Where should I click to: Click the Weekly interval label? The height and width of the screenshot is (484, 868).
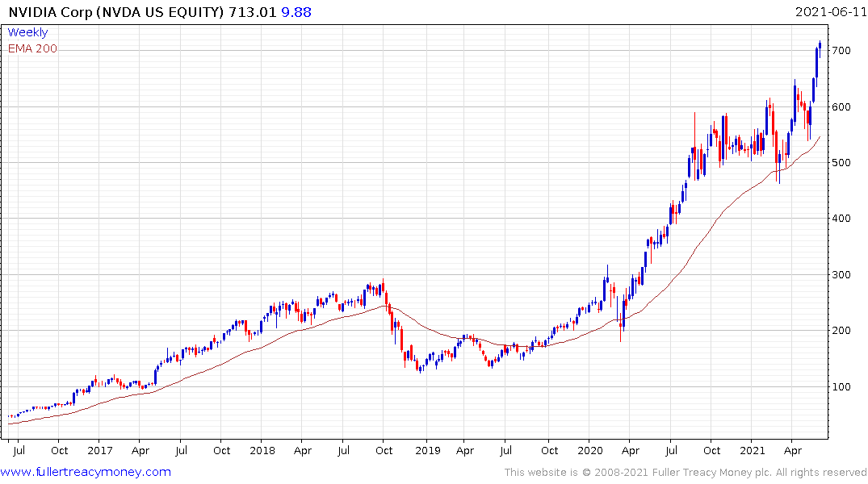pos(27,32)
